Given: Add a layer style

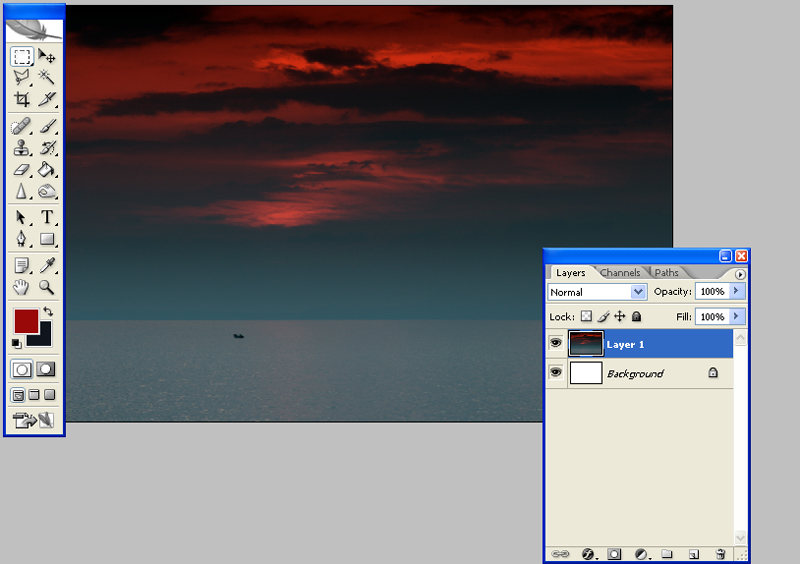Looking at the screenshot, I should point(588,554).
